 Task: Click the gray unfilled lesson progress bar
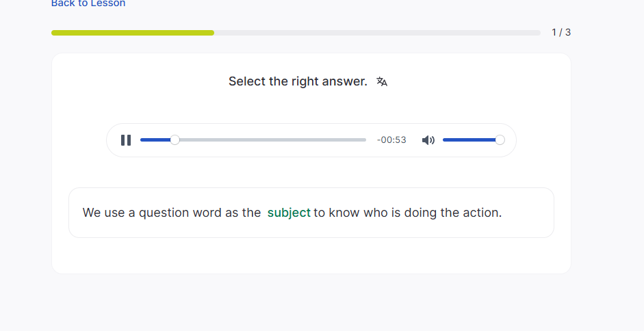[x=376, y=32]
